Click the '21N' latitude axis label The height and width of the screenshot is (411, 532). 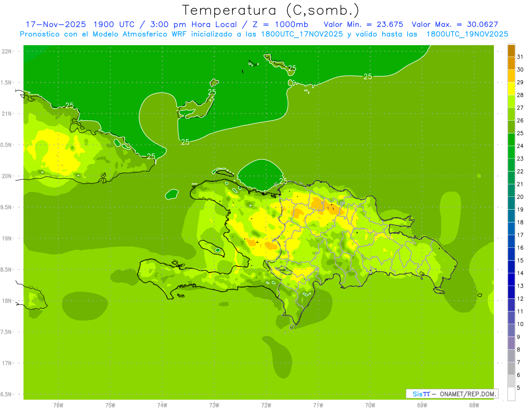(x=8, y=114)
